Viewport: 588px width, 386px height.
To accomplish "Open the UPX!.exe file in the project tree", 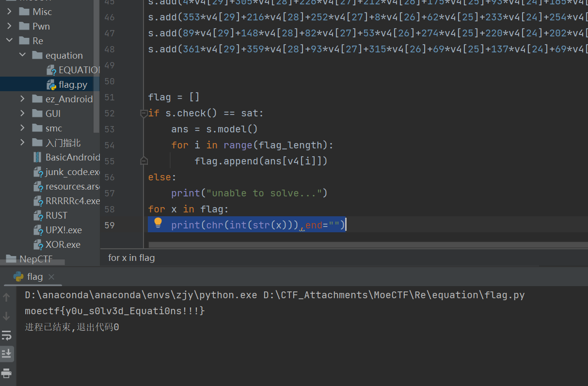I will [x=64, y=230].
